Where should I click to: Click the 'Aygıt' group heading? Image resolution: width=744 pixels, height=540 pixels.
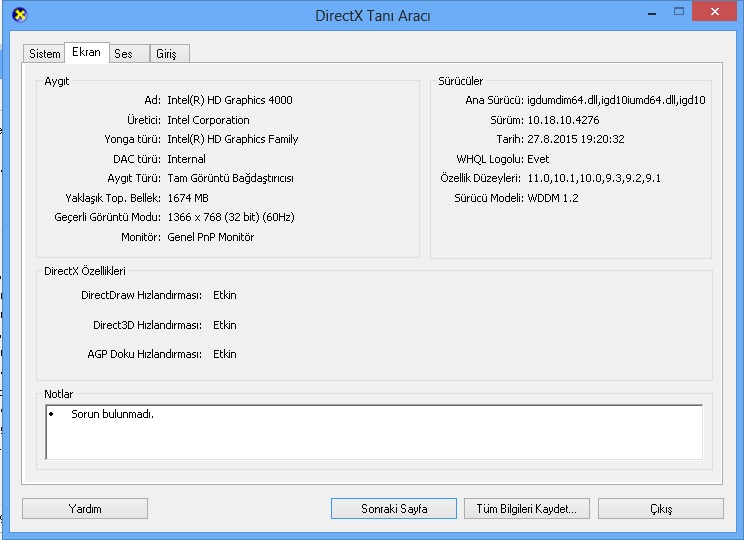[x=56, y=81]
